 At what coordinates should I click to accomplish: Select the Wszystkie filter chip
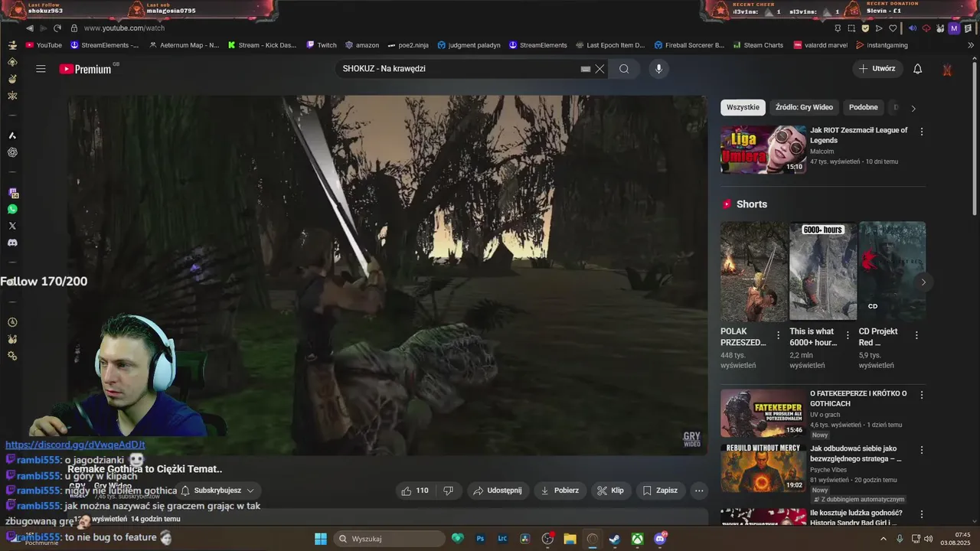[743, 107]
